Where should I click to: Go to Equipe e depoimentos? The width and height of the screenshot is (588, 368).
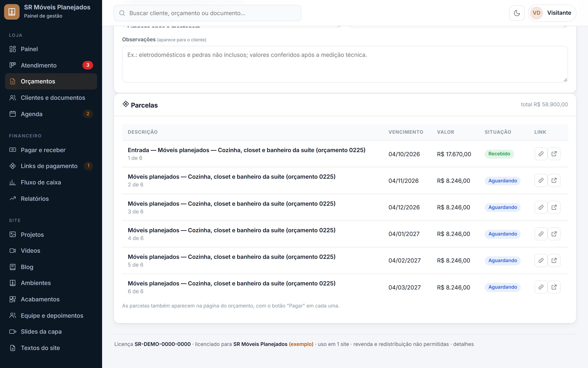[x=51, y=315]
